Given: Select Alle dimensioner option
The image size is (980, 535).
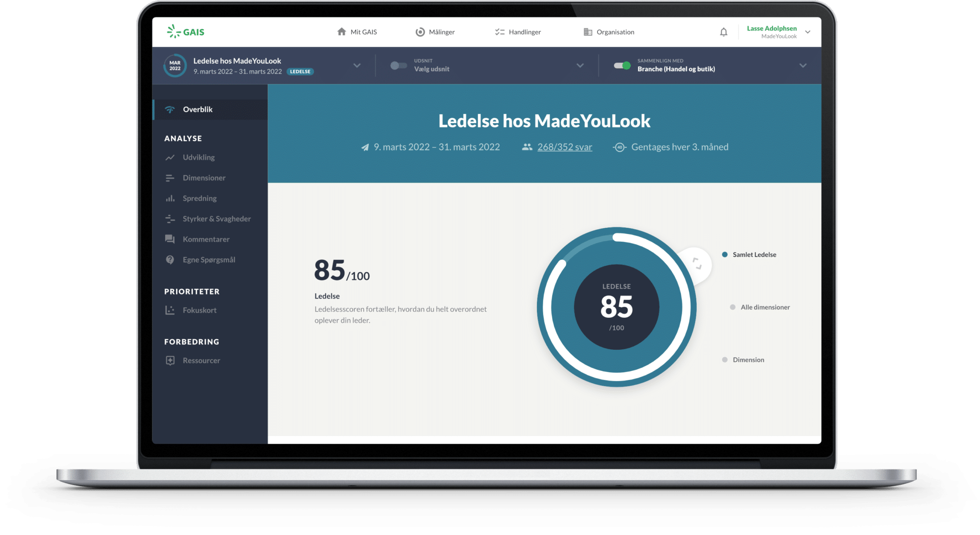Looking at the screenshot, I should click(x=759, y=307).
